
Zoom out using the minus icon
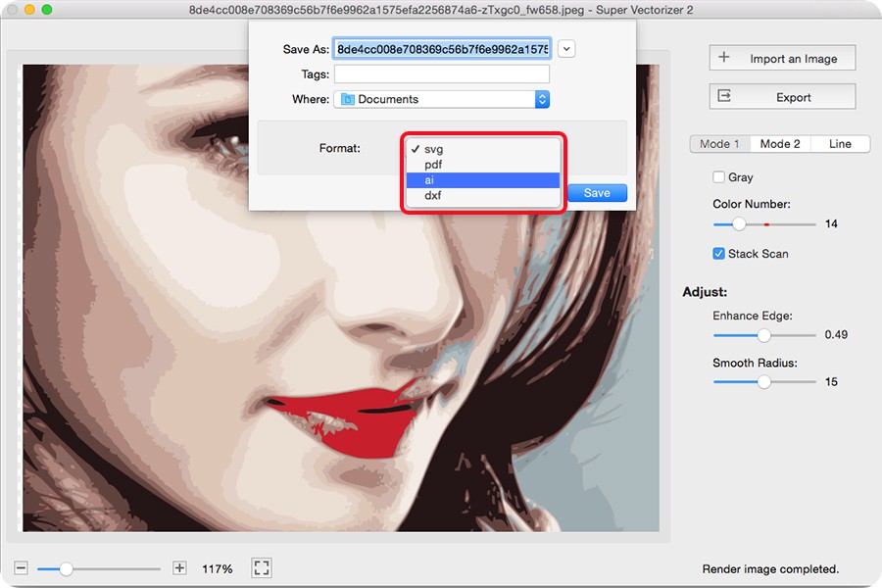pyautogui.click(x=21, y=567)
